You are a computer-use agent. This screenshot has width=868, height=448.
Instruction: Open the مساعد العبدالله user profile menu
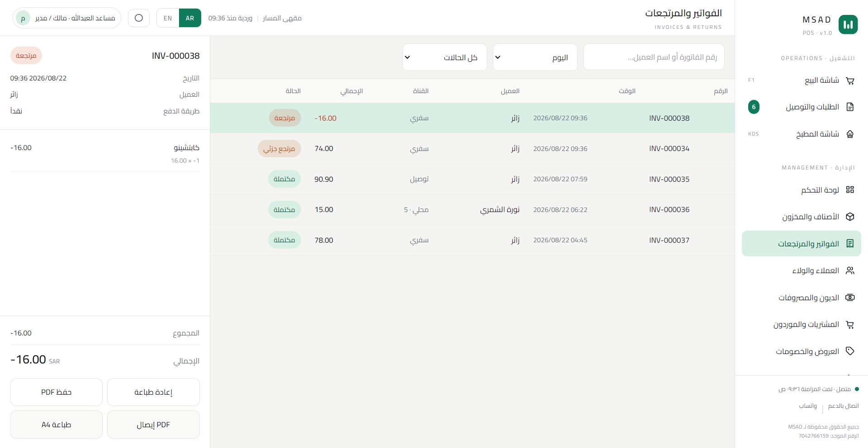pos(67,18)
